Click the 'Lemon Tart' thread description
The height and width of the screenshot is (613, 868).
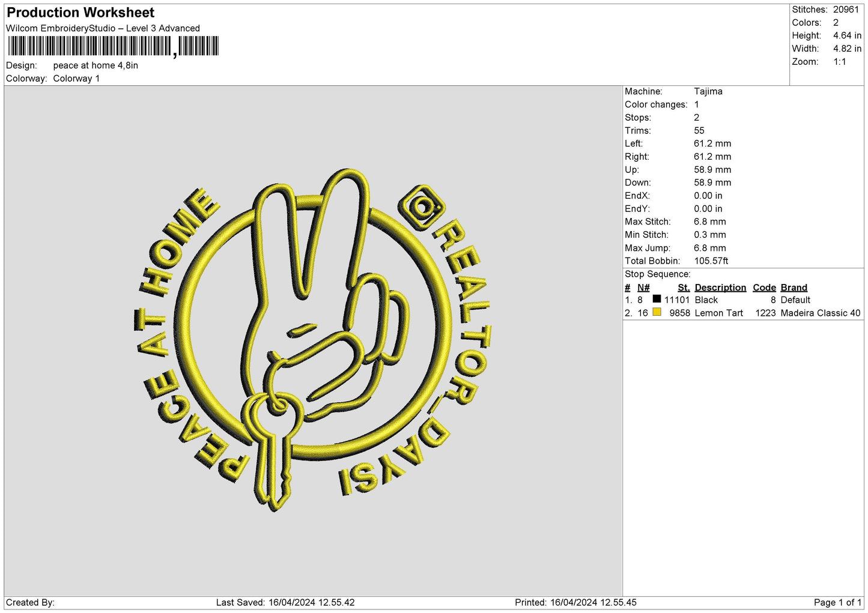pos(718,313)
